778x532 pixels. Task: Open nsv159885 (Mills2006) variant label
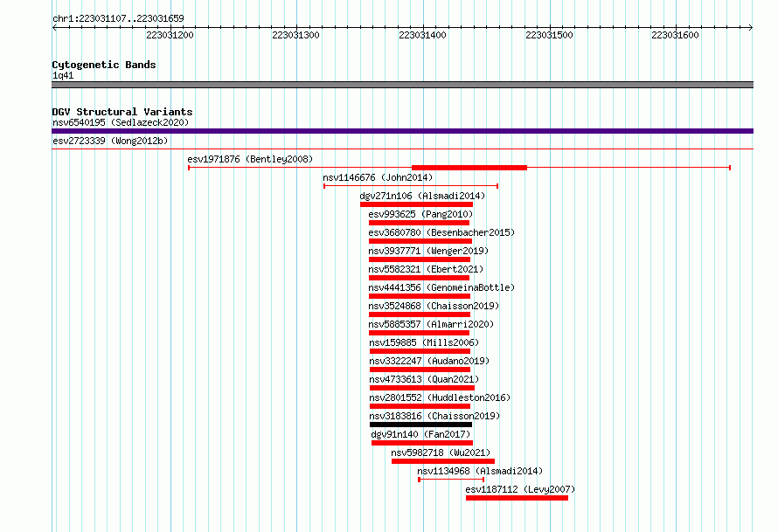[424, 342]
